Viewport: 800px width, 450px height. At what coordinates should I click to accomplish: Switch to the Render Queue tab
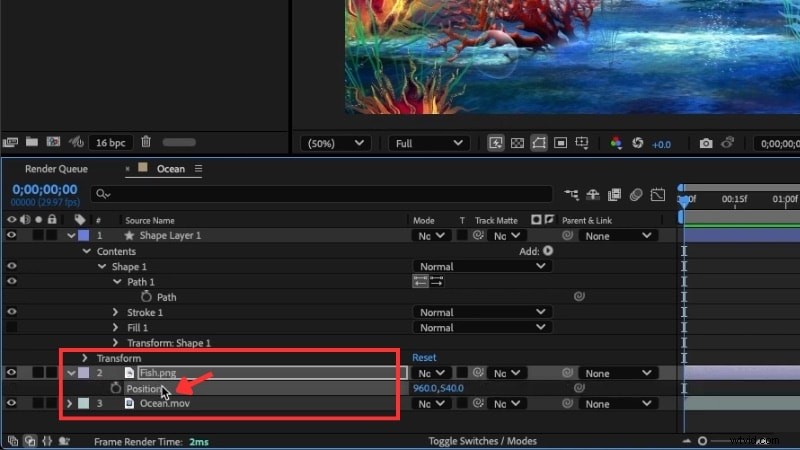point(56,169)
